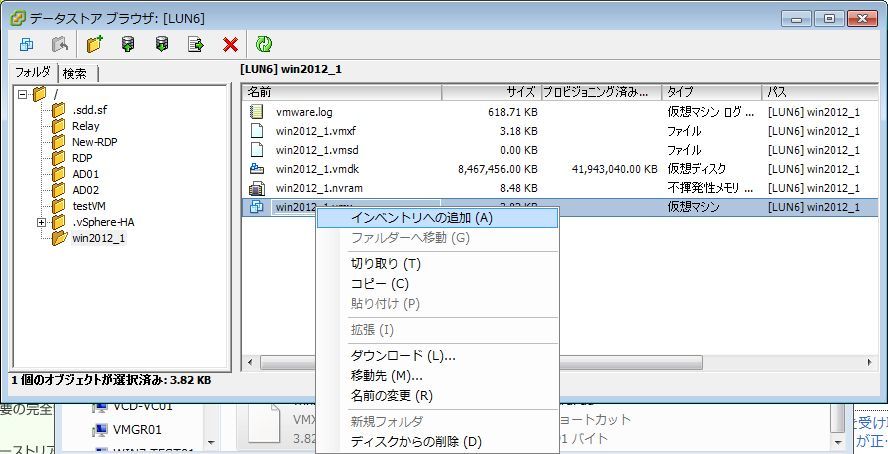Click the green refresh icon

click(x=264, y=44)
